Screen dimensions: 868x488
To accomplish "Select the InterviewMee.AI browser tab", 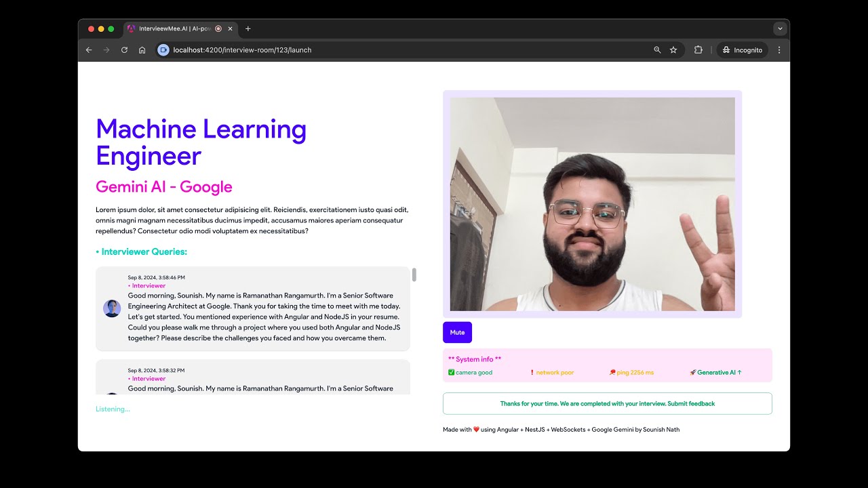I will click(173, 28).
